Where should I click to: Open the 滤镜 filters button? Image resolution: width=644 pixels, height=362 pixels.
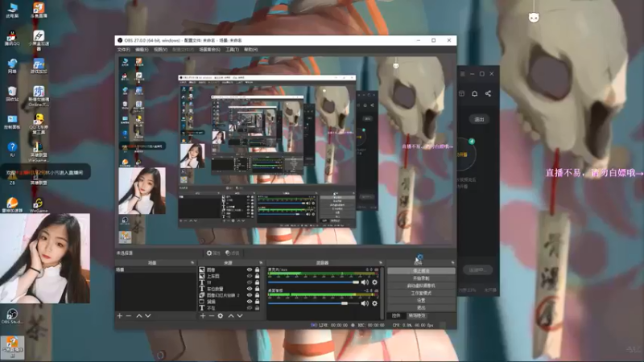233,253
